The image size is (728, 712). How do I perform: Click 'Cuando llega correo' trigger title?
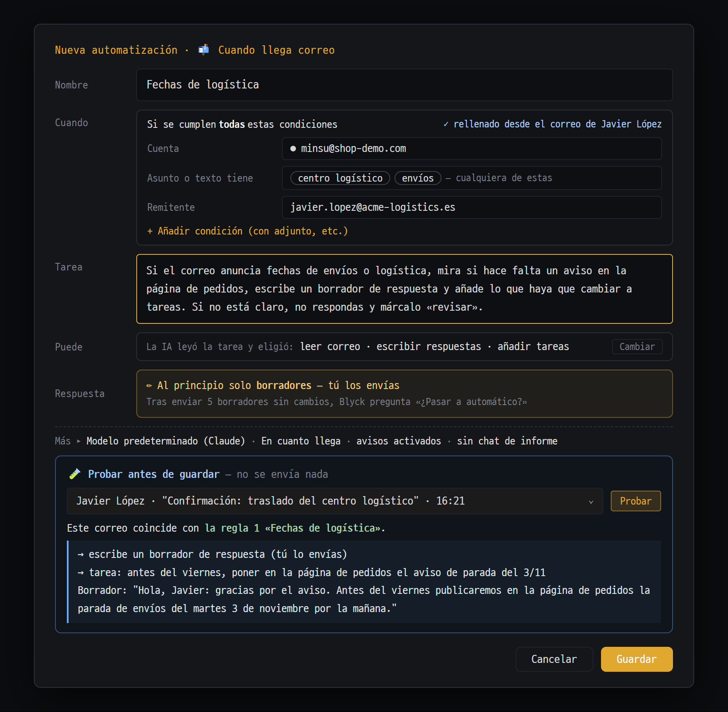click(276, 50)
